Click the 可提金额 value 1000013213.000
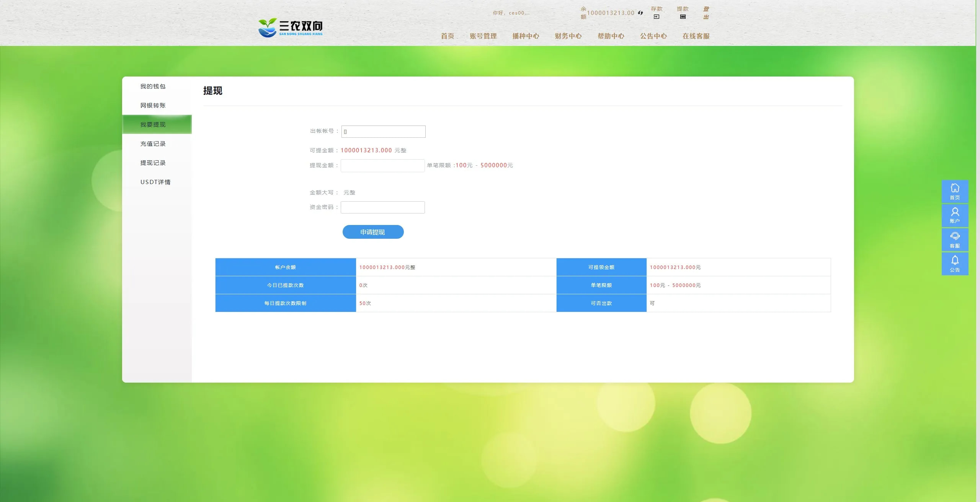Viewport: 980px width, 502px height. [x=366, y=150]
